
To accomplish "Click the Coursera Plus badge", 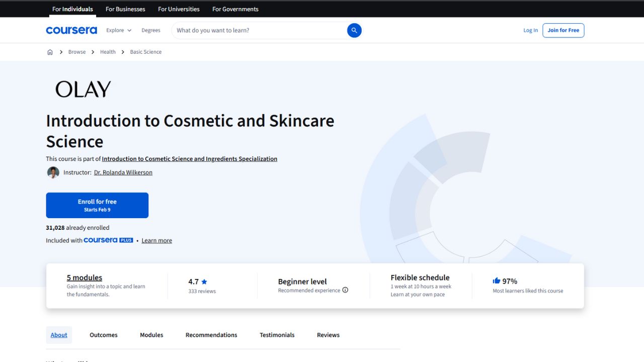I will point(109,240).
